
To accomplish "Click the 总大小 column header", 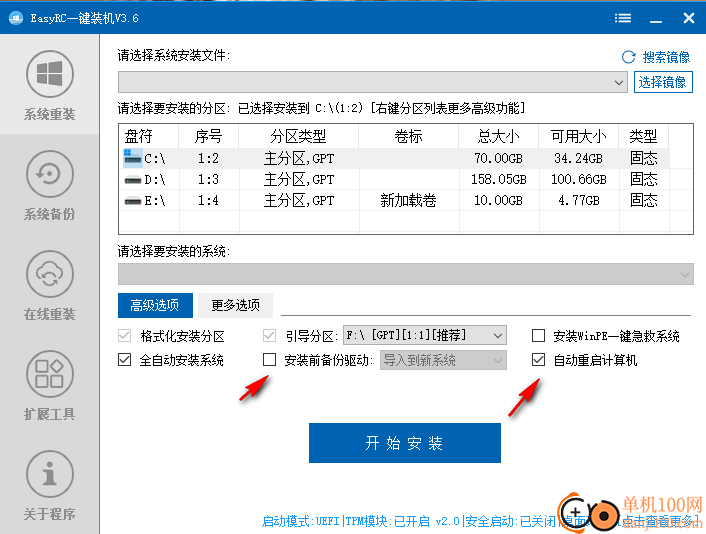I will [x=498, y=136].
